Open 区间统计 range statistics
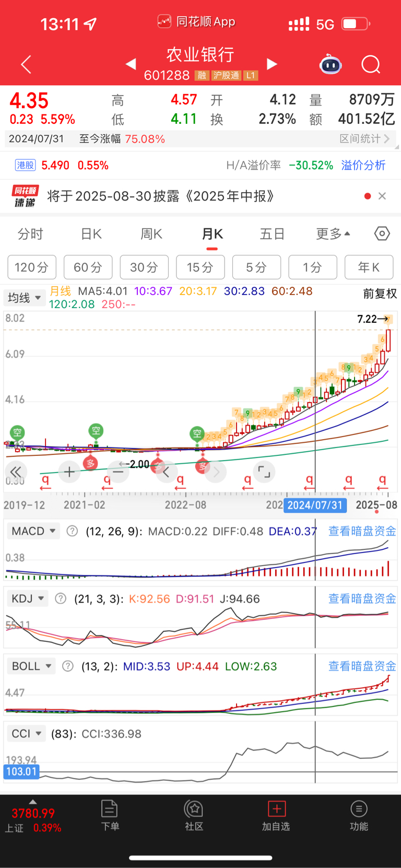401x868 pixels. 364,138
